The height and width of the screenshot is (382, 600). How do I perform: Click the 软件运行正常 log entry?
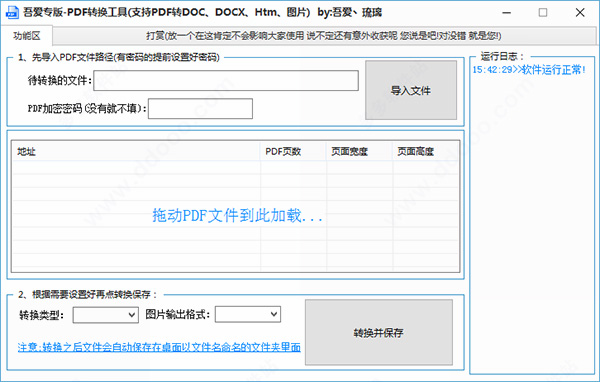pyautogui.click(x=529, y=70)
